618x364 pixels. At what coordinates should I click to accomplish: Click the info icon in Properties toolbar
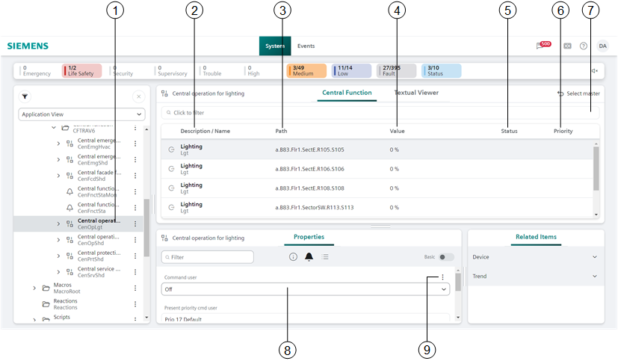click(294, 256)
